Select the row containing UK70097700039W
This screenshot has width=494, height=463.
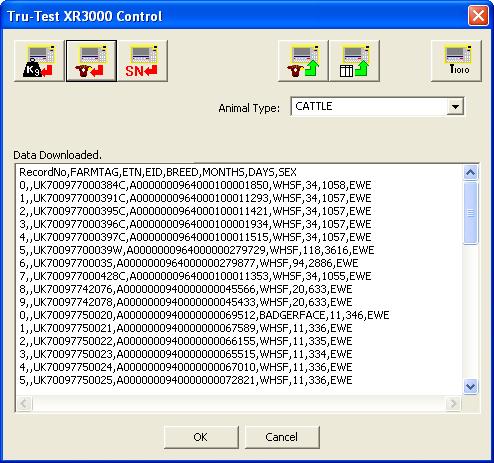tap(197, 250)
